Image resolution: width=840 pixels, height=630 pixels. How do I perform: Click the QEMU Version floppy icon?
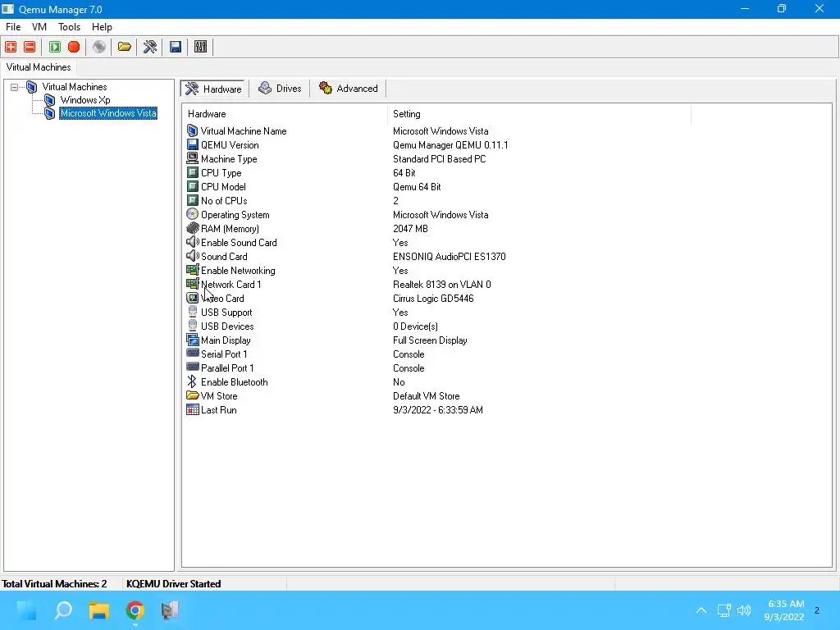[192, 144]
